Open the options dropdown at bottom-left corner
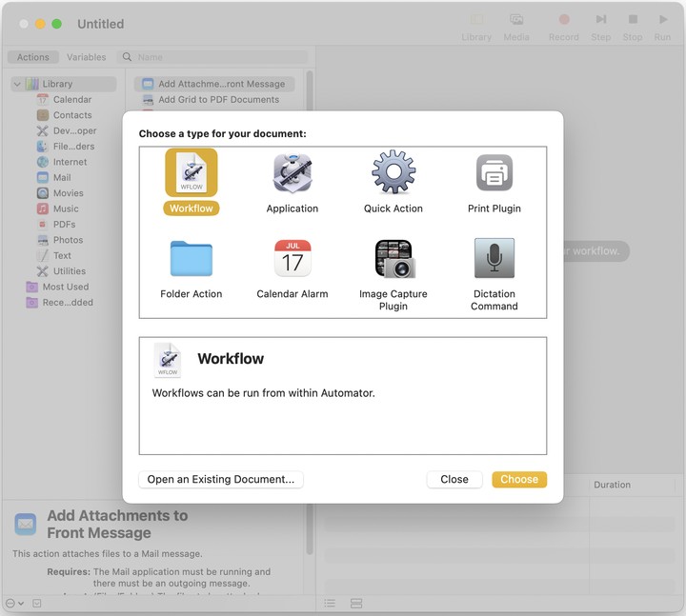686x616 pixels. [14, 604]
